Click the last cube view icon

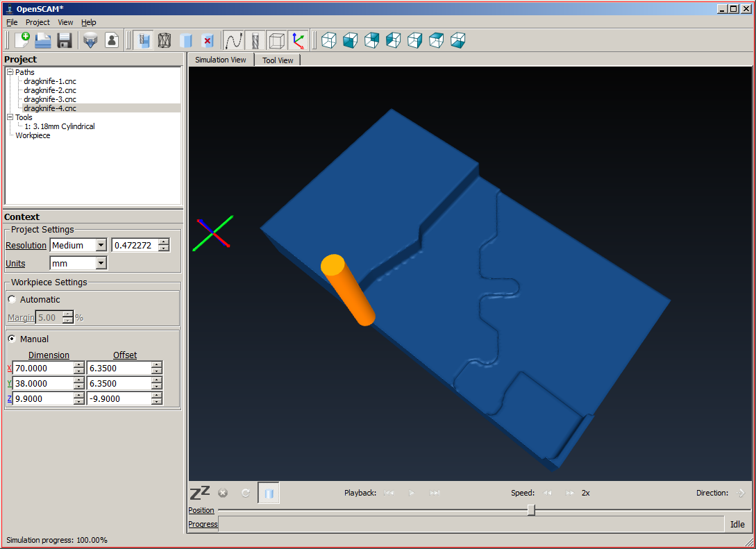457,40
